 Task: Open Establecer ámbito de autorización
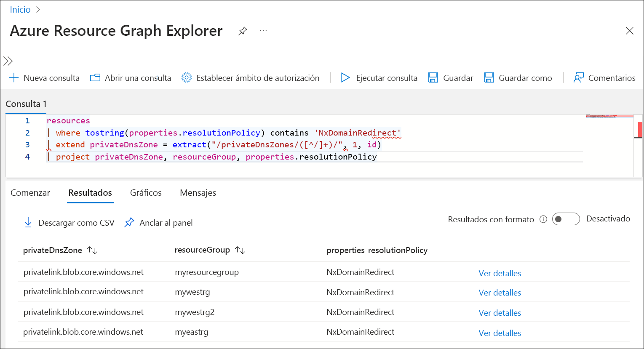pyautogui.click(x=258, y=78)
